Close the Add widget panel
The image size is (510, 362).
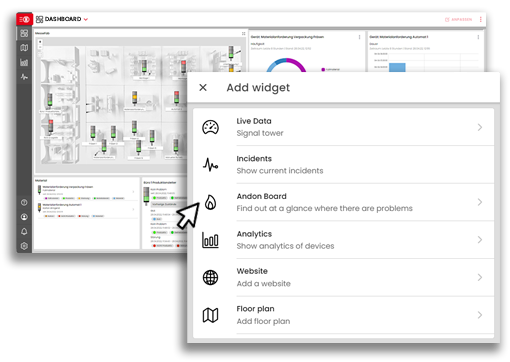(203, 88)
